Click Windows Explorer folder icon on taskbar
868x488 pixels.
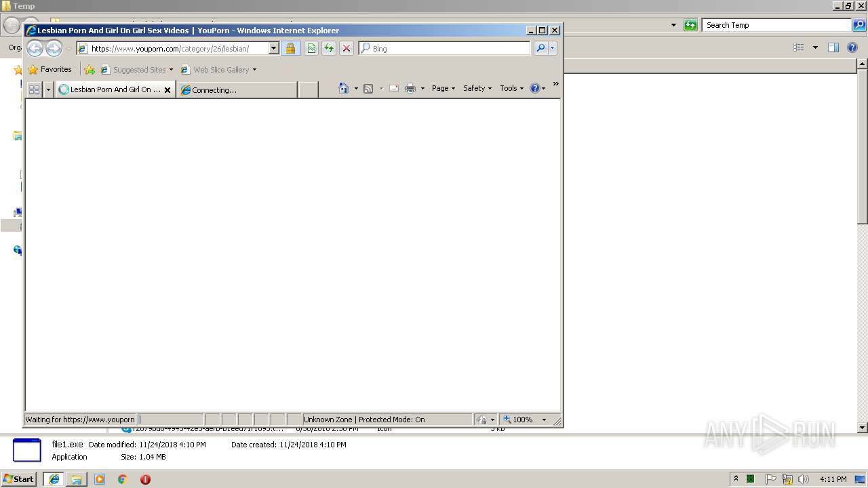coord(77,479)
